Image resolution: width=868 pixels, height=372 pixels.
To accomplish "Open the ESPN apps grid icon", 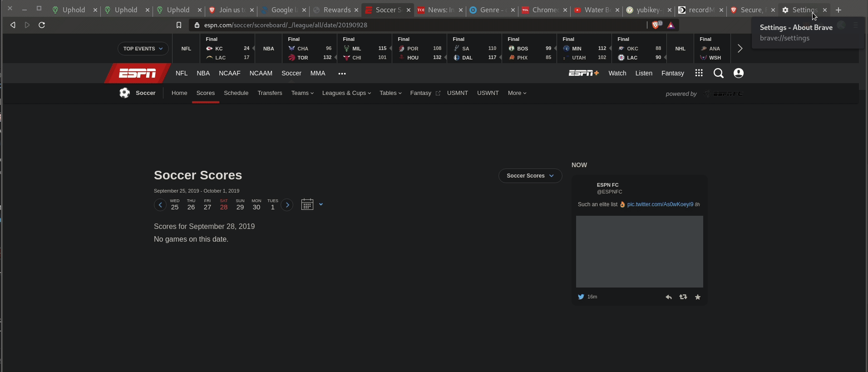I will coord(699,73).
